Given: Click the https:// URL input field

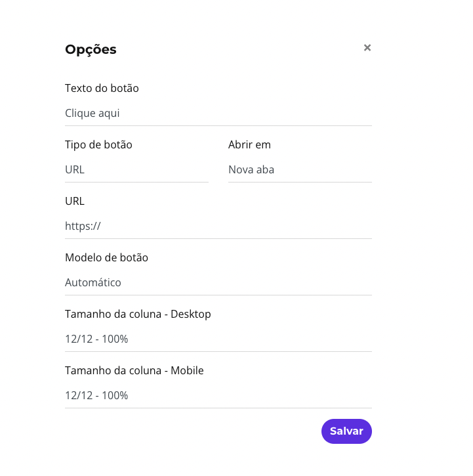Looking at the screenshot, I should (x=218, y=226).
